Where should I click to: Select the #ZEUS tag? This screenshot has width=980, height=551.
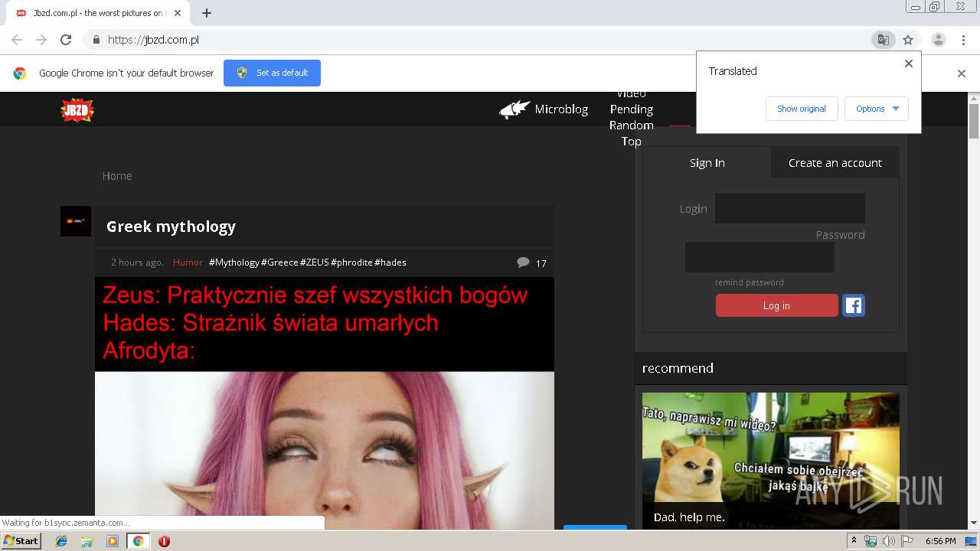[x=315, y=262]
